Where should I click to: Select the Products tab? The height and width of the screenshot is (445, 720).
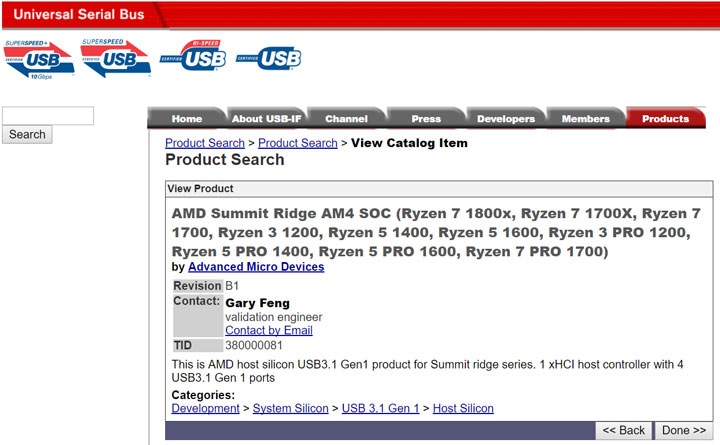click(x=665, y=119)
